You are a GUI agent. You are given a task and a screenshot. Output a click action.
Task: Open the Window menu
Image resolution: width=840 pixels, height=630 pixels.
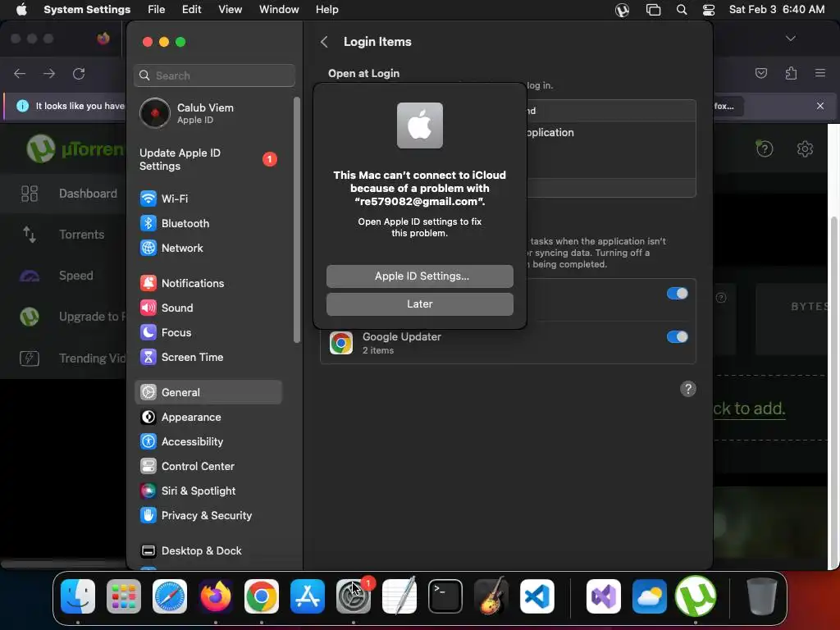click(279, 10)
